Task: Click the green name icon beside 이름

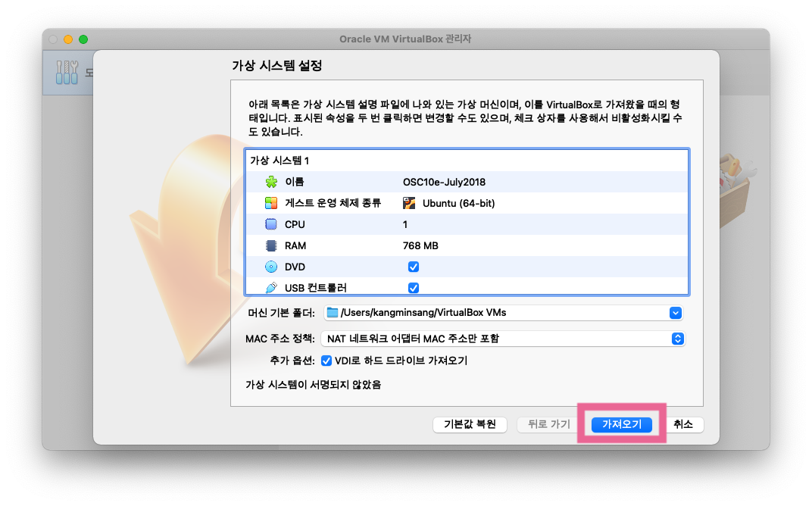Action: (271, 182)
